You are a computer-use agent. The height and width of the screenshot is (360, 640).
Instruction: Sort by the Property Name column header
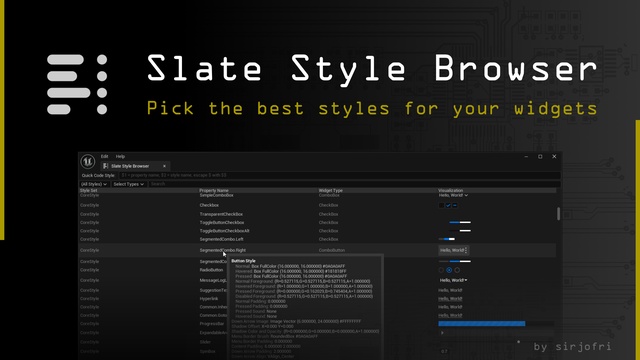(213, 191)
